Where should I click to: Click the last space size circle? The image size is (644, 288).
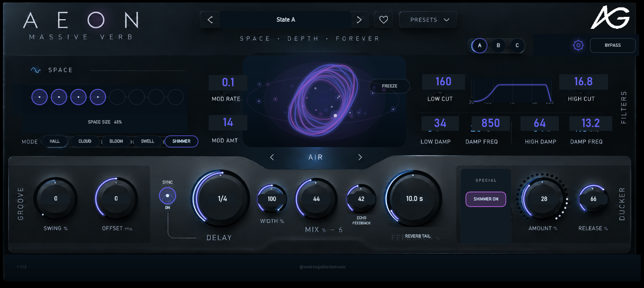(176, 97)
